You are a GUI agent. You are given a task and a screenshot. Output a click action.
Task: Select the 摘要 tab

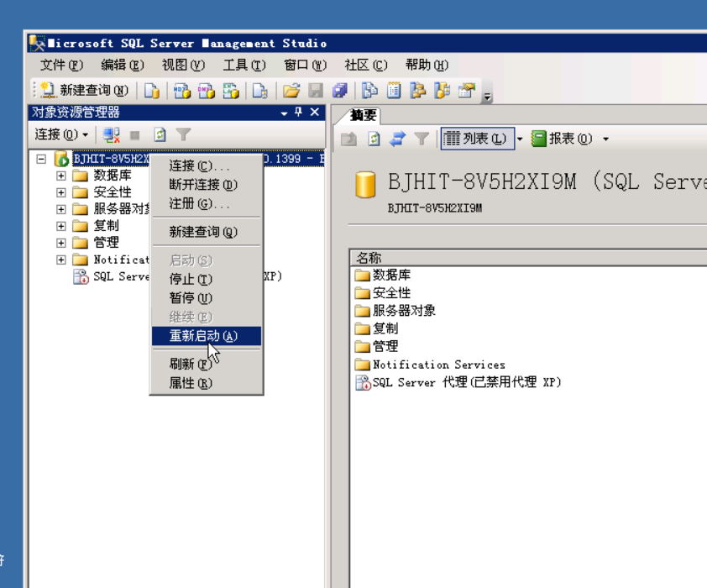[x=362, y=115]
